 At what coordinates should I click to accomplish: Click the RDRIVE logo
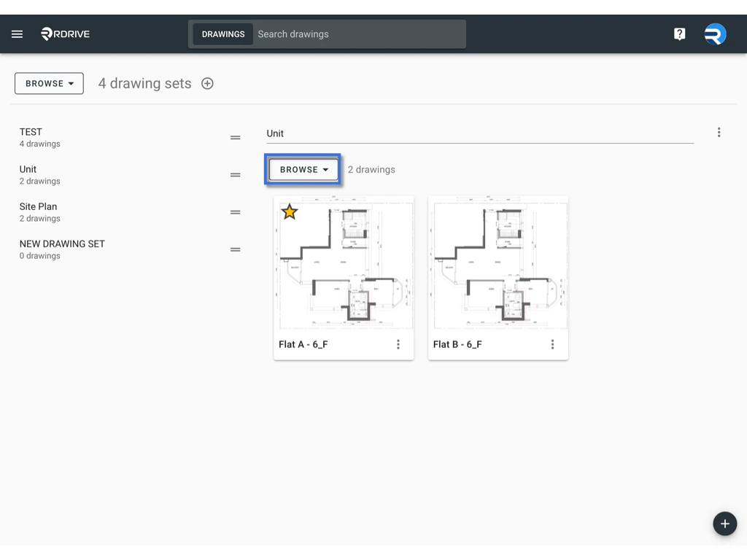pyautogui.click(x=65, y=34)
